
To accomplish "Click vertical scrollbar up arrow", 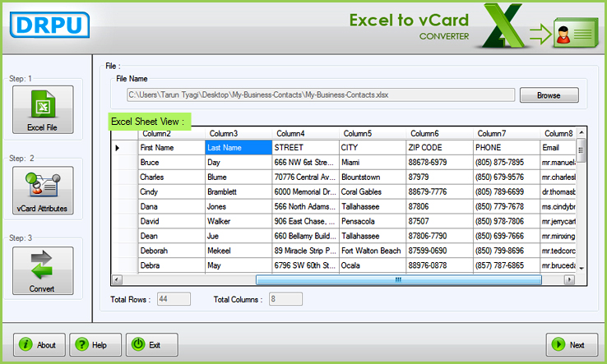I will [581, 132].
